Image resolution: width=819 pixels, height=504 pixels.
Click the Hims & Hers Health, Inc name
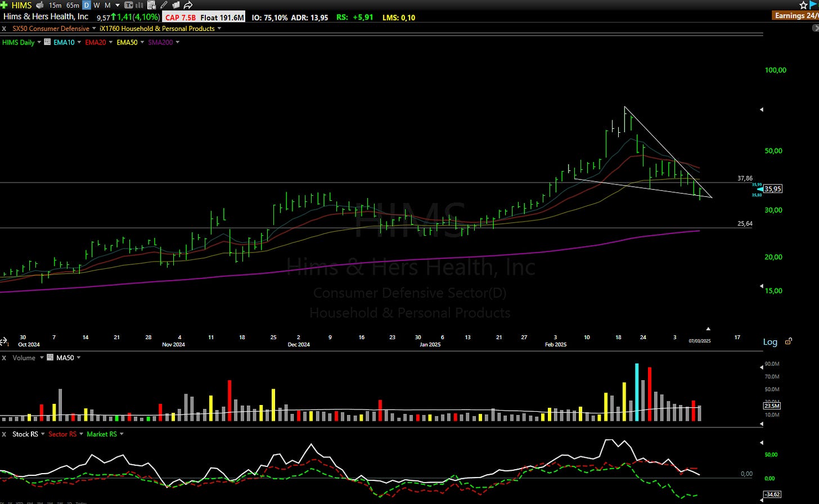tap(46, 17)
